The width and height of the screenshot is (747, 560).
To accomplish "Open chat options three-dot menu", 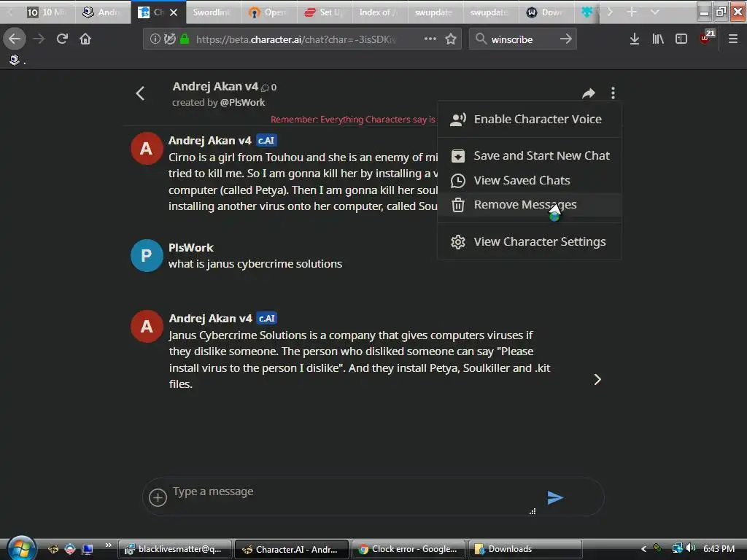I will coord(613,93).
